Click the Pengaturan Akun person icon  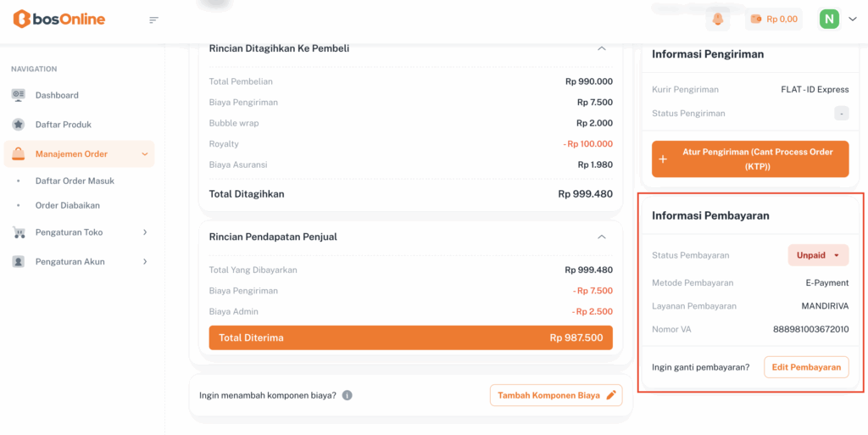[x=19, y=262]
